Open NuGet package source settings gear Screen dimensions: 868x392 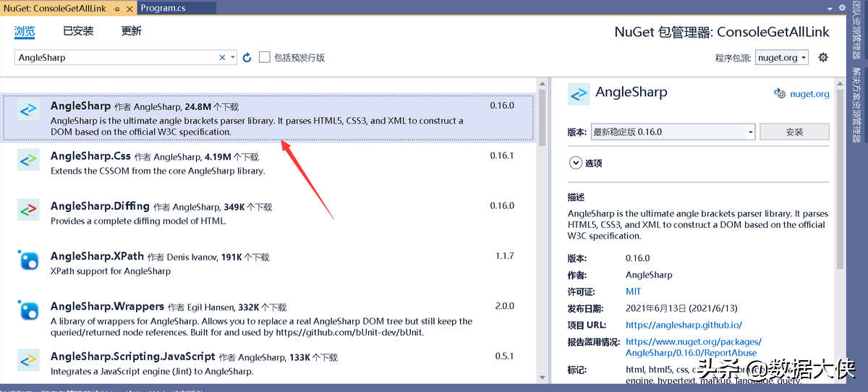(x=822, y=57)
